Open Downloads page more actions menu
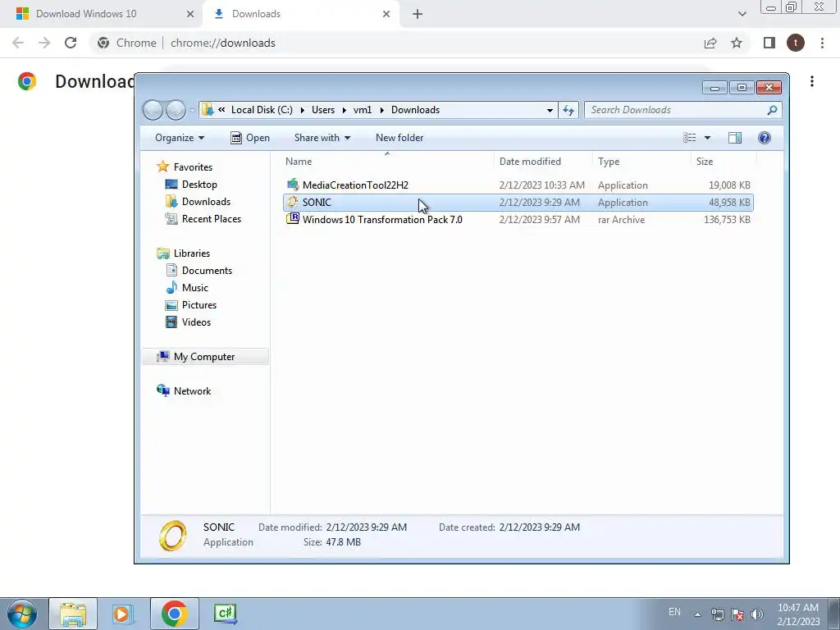The height and width of the screenshot is (630, 840). [812, 81]
